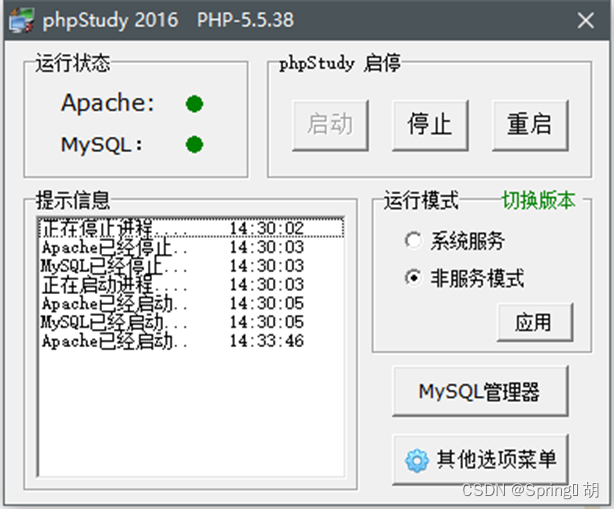
Task: Click the gear icon on 其他选项菜单
Action: (x=417, y=460)
